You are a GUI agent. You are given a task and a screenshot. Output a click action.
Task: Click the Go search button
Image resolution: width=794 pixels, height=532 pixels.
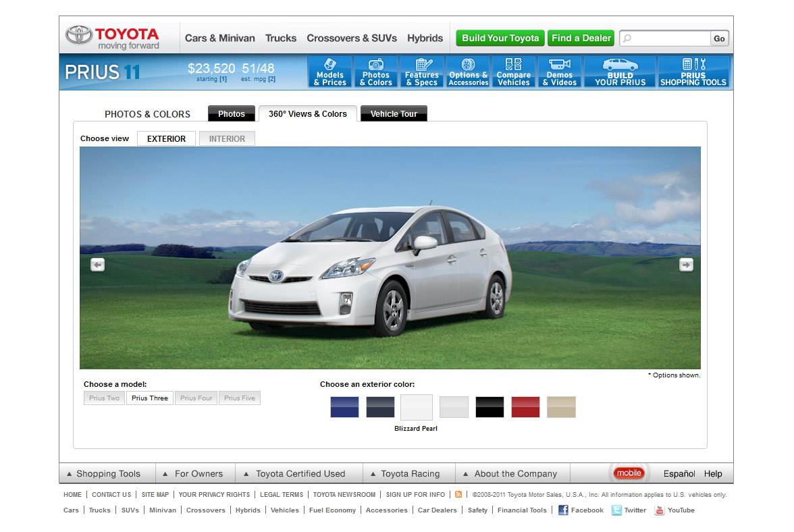coord(719,38)
